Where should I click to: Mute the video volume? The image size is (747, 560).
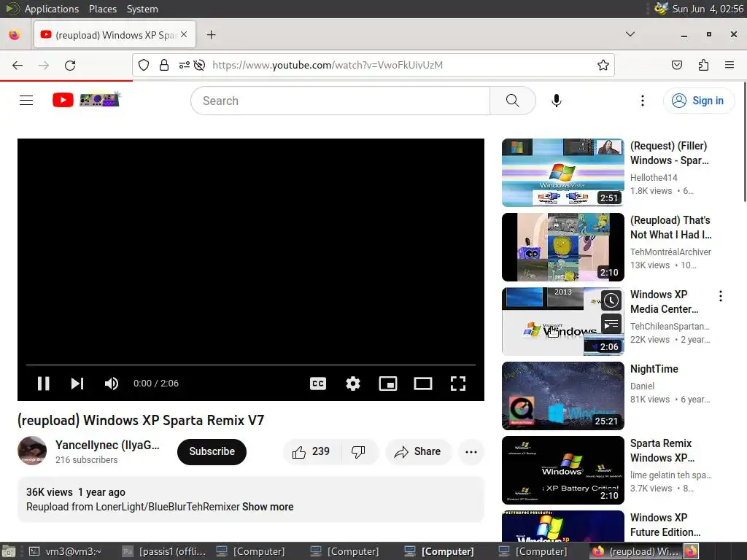pyautogui.click(x=112, y=384)
